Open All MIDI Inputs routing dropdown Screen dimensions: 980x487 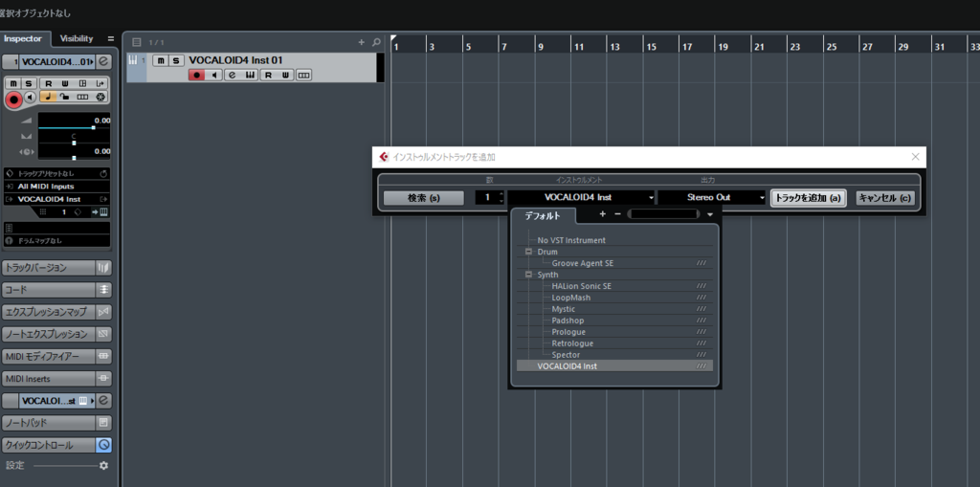(57, 187)
